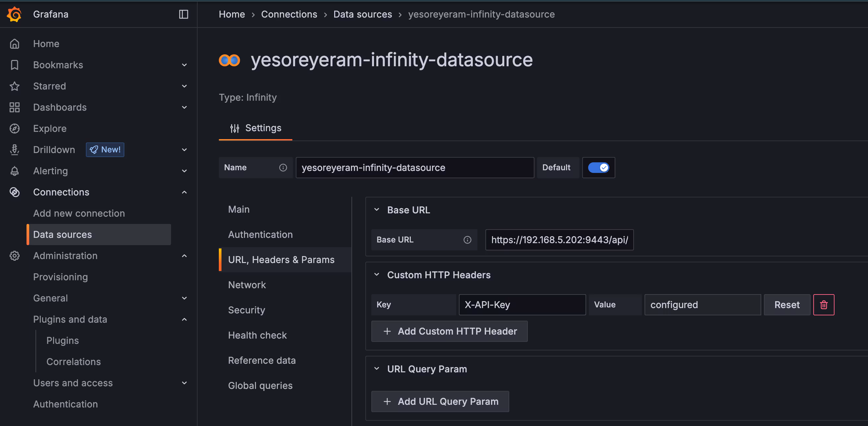Screen dimensions: 868x426
Task: Collapse the URL Query Param section
Action: [x=376, y=368]
